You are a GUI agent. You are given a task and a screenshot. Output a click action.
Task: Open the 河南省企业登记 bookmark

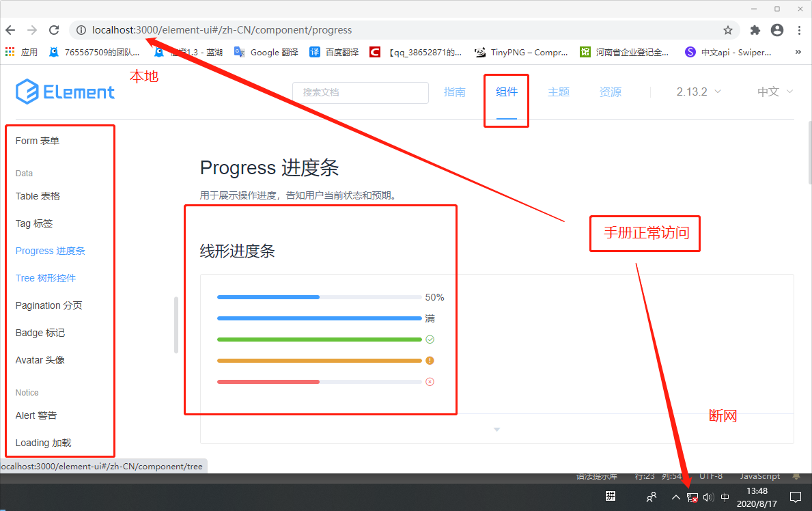(x=624, y=52)
